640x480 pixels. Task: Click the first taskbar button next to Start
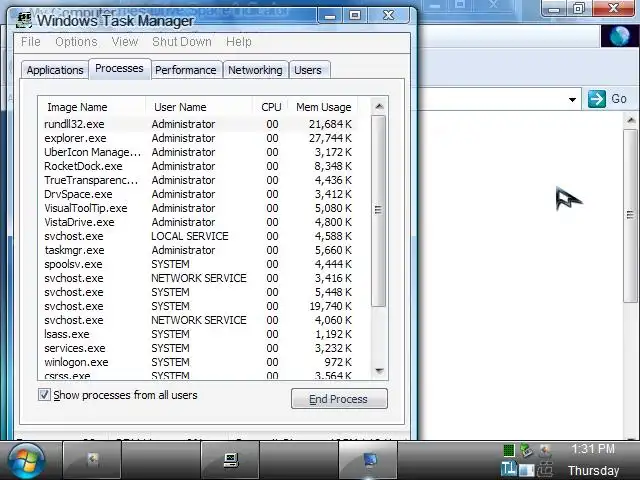[92, 460]
